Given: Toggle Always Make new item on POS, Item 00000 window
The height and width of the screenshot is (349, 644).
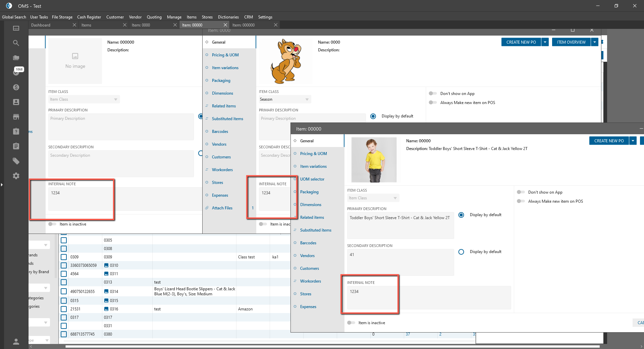Looking at the screenshot, I should (521, 201).
